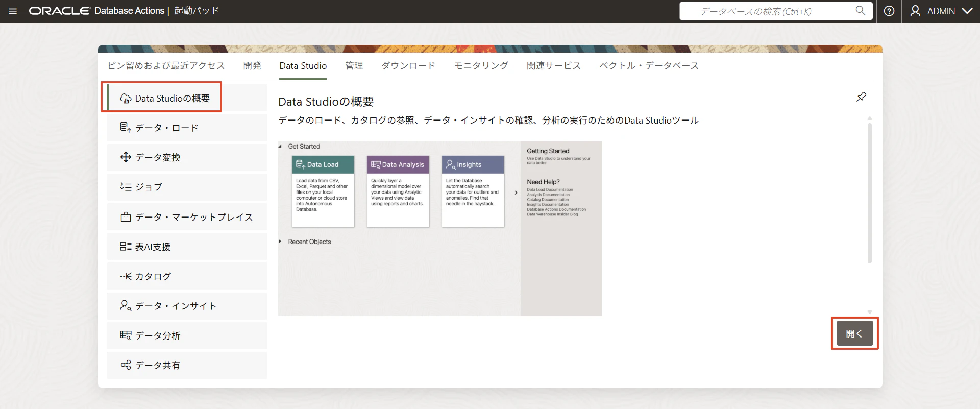This screenshot has width=980, height=409.
Task: Click the 開く button
Action: [x=854, y=333]
